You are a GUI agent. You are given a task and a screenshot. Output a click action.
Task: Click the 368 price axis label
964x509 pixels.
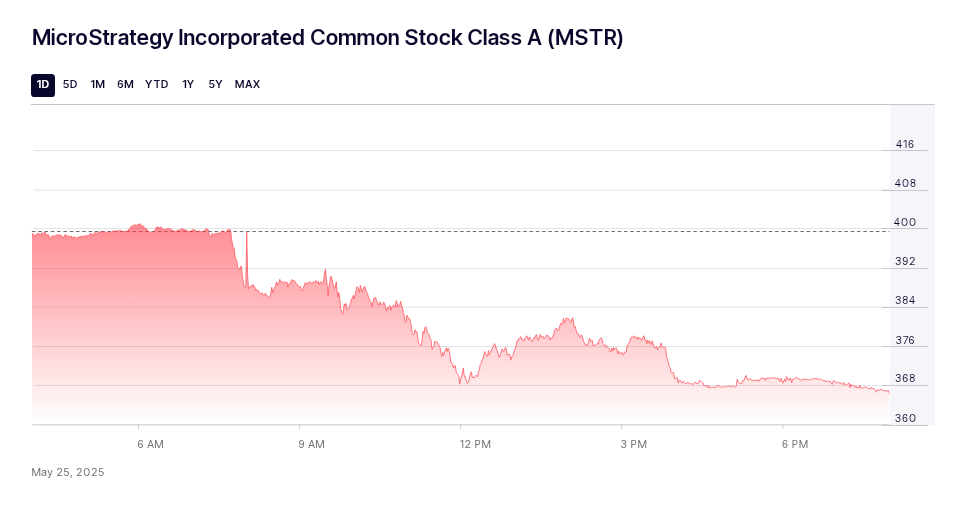click(905, 379)
